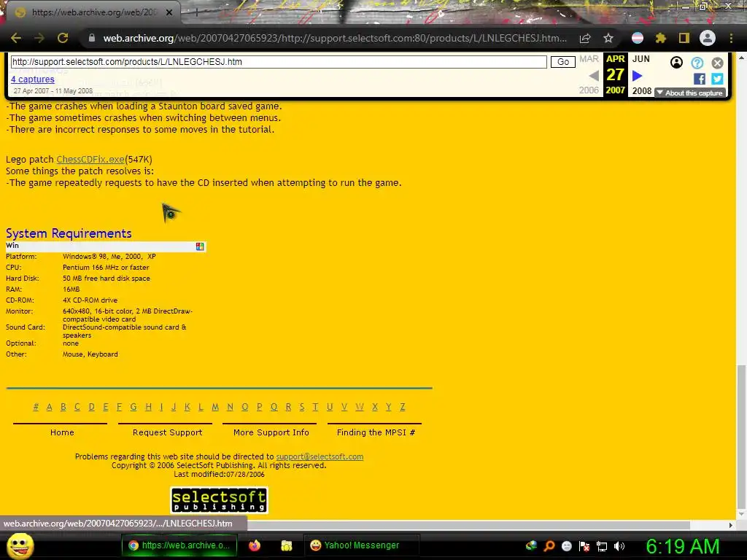
Task: Click the padlock site info icon
Action: pyautogui.click(x=91, y=38)
